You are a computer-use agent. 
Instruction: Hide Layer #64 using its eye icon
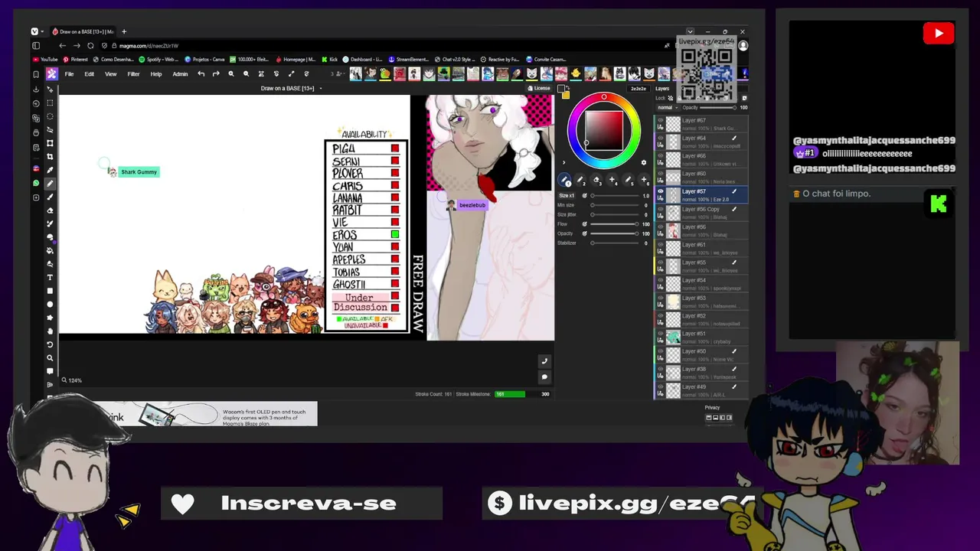pyautogui.click(x=661, y=139)
